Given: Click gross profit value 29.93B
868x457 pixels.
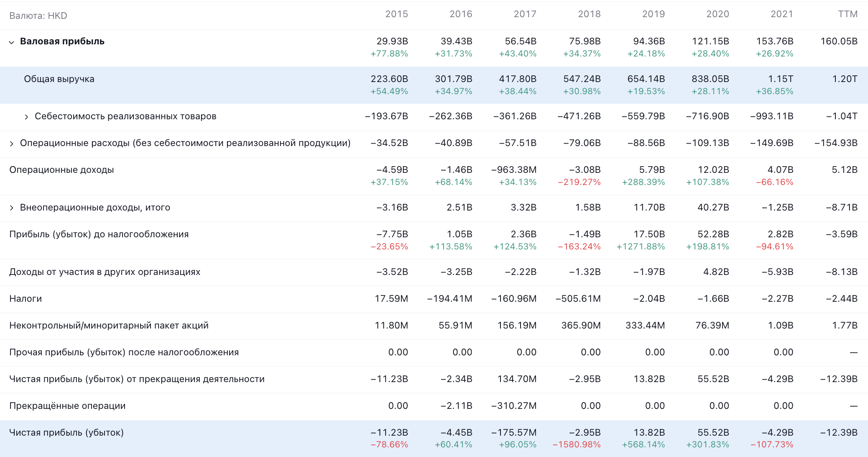Looking at the screenshot, I should [x=392, y=41].
